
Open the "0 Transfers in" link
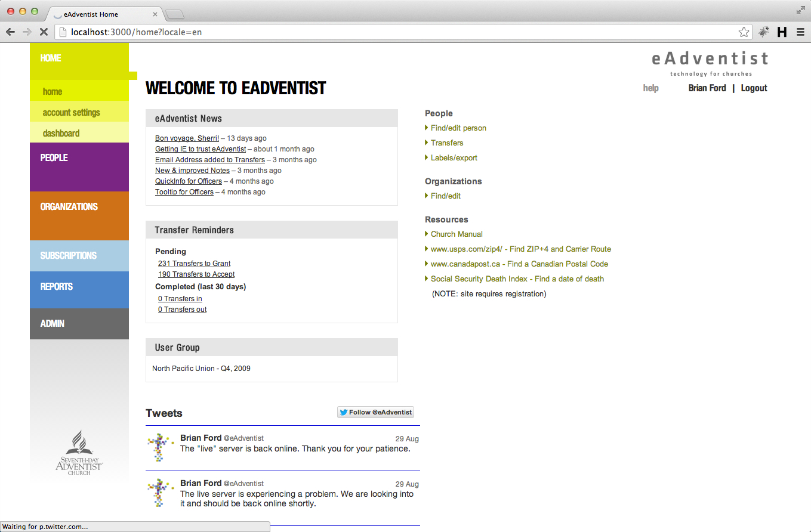(180, 299)
